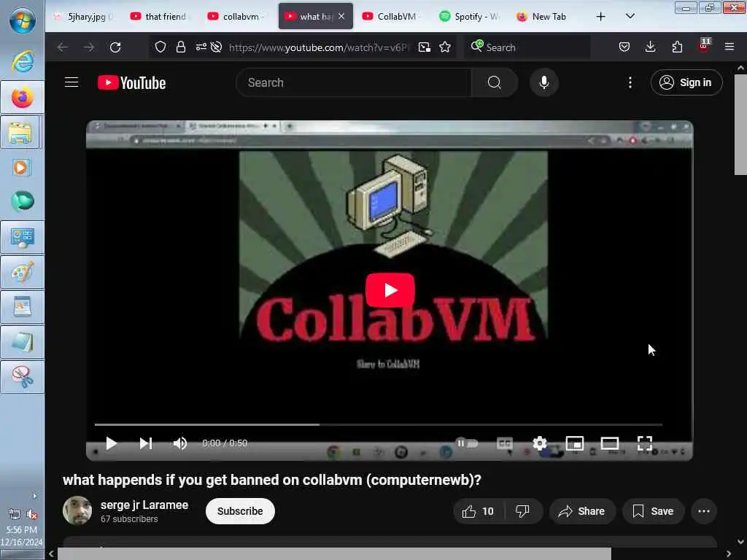
Task: Open a new browser tab
Action: click(601, 17)
